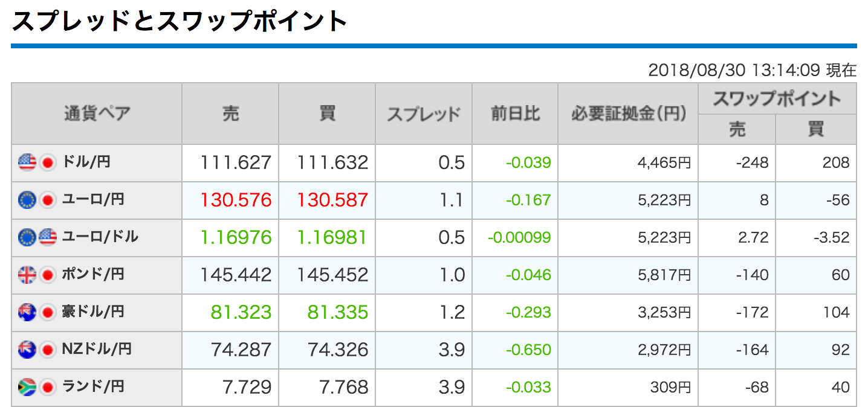The height and width of the screenshot is (407, 868).
Task: Click the red sell price 130.576
Action: pyautogui.click(x=235, y=200)
